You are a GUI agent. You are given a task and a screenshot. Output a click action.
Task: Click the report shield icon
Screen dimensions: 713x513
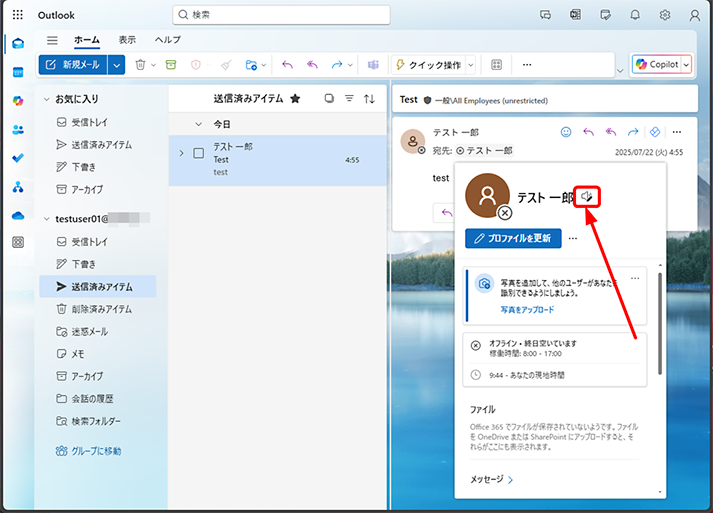[196, 65]
